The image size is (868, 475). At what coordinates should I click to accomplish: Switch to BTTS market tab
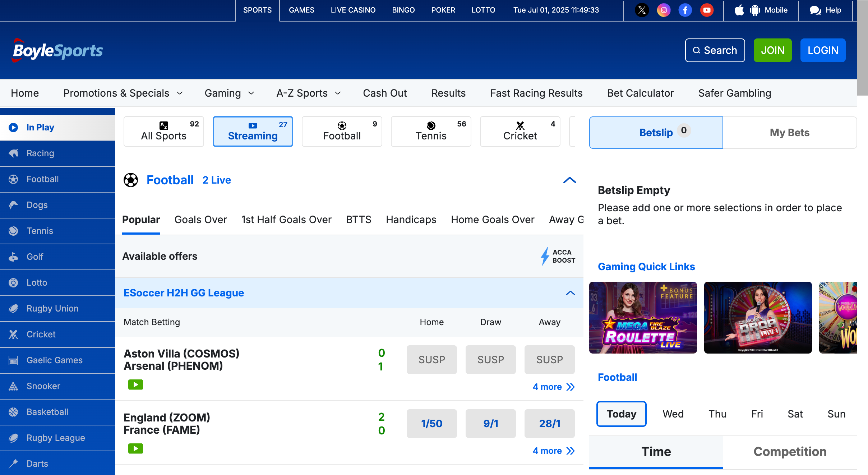tap(359, 220)
